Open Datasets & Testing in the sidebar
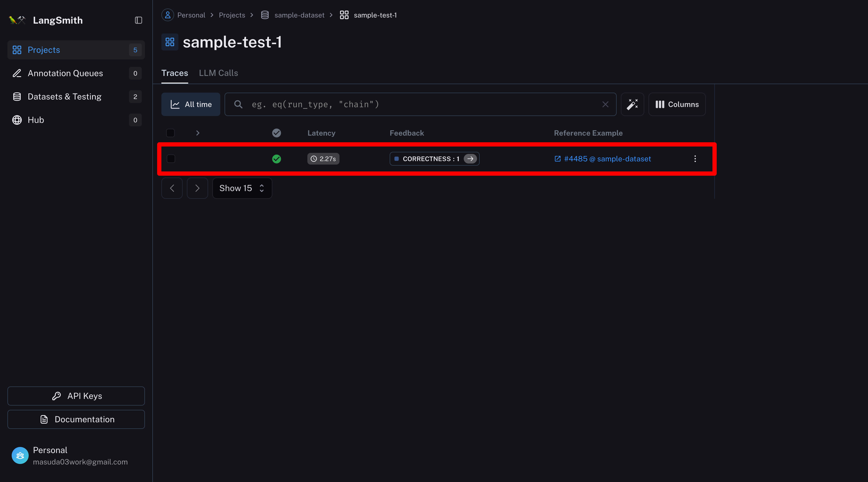 click(76, 97)
